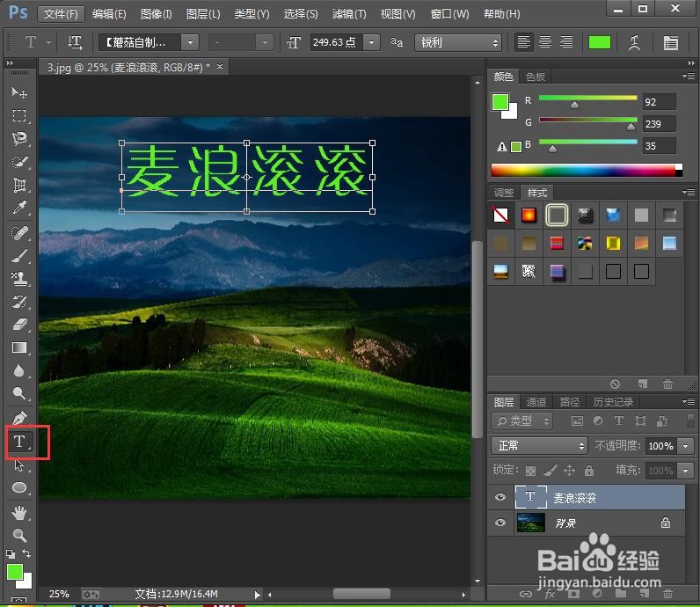Click the text color swatch in options bar
This screenshot has width=700, height=607.
point(600,42)
